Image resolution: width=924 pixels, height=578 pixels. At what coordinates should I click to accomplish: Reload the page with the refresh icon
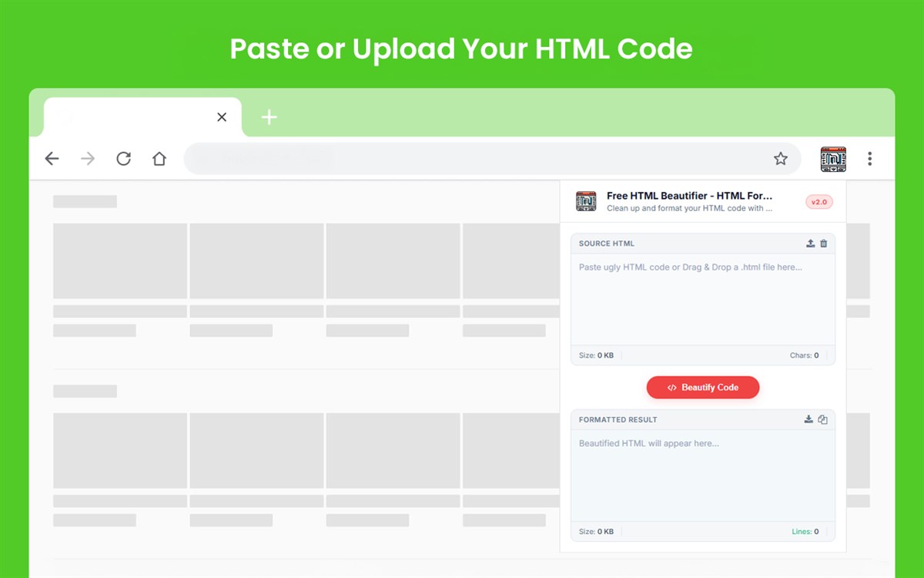coord(123,159)
